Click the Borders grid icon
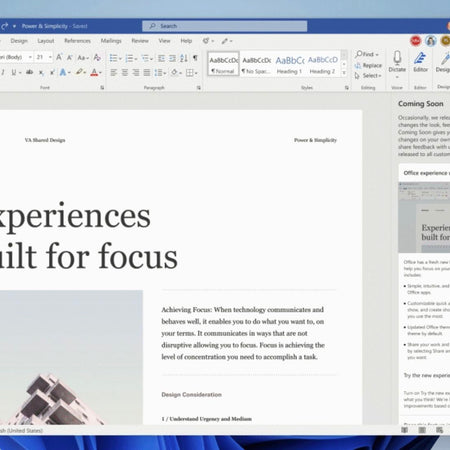This screenshot has width=450, height=450. pyautogui.click(x=189, y=72)
